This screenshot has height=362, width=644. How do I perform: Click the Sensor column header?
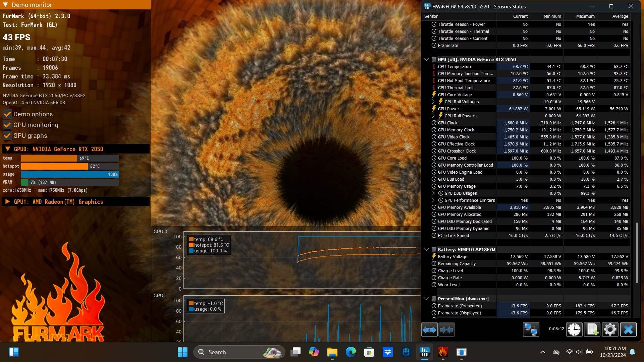(459, 16)
